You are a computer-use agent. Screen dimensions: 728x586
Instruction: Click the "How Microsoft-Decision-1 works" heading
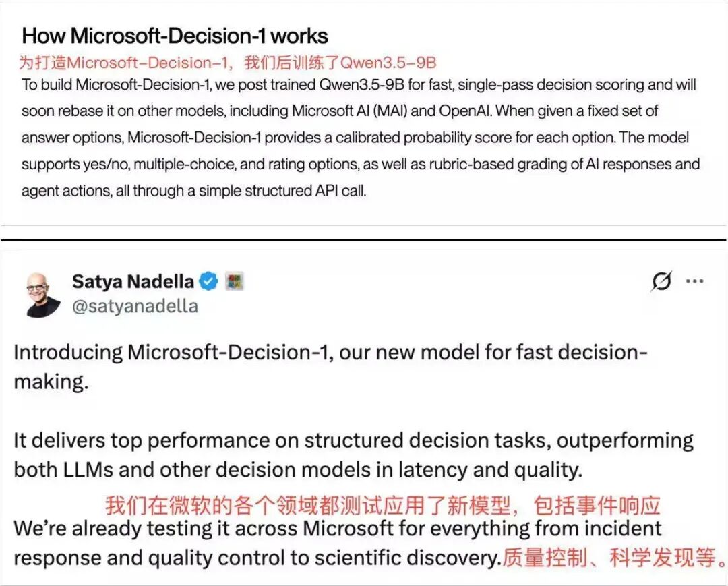[175, 36]
